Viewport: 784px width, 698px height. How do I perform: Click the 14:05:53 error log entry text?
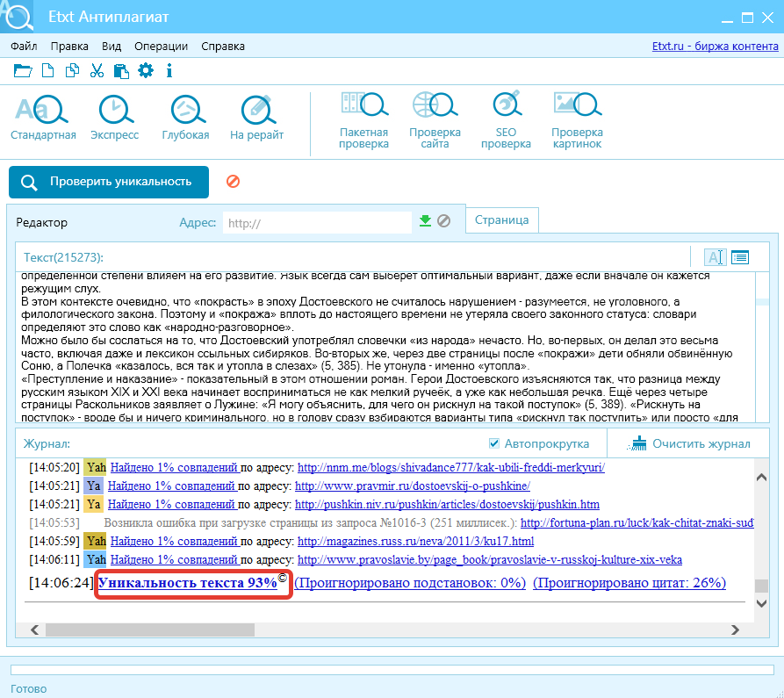pyautogui.click(x=310, y=523)
